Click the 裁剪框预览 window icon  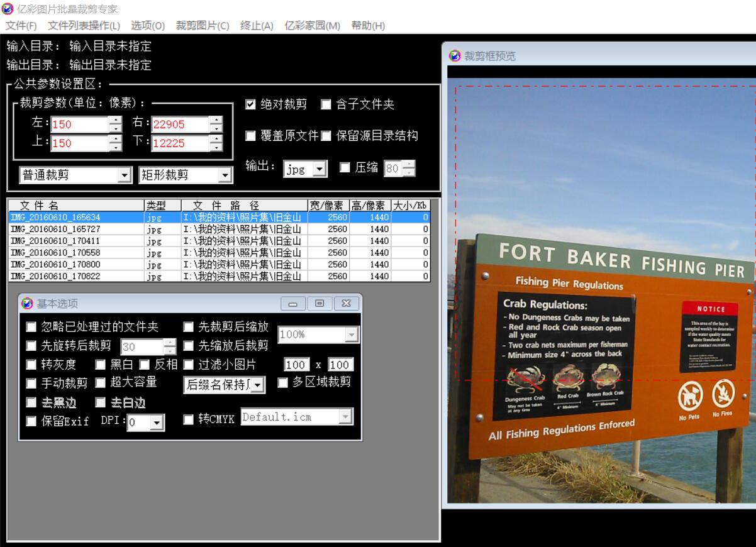click(455, 56)
